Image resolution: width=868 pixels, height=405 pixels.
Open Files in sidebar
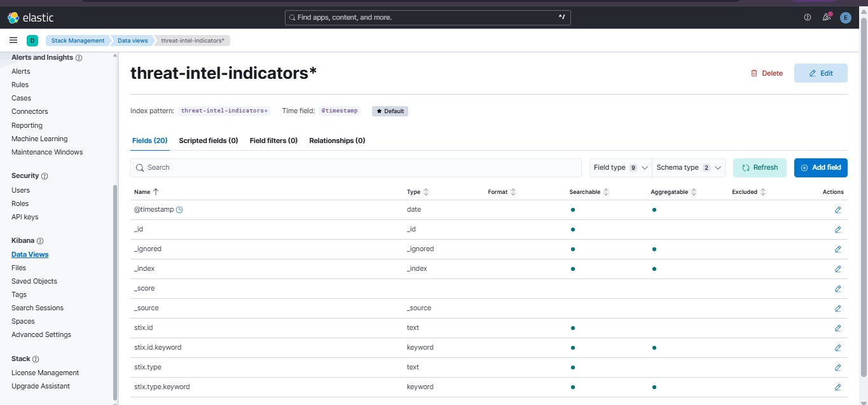[18, 268]
